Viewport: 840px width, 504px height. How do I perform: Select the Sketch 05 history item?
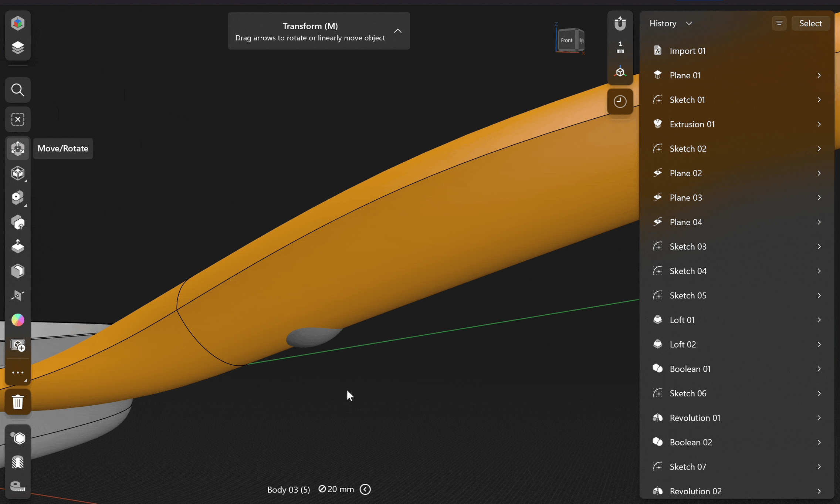point(737,295)
